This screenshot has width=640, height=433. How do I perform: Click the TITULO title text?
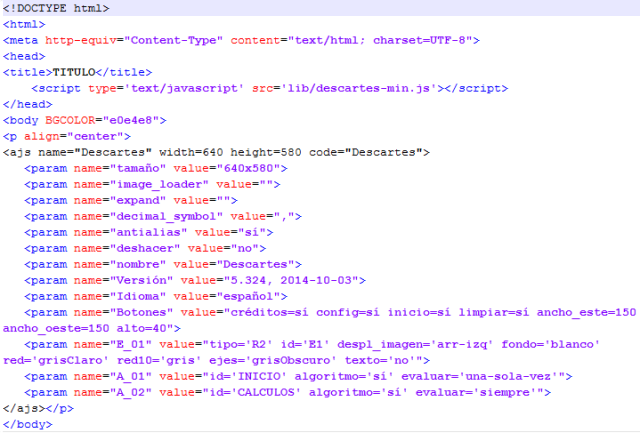[x=74, y=72]
